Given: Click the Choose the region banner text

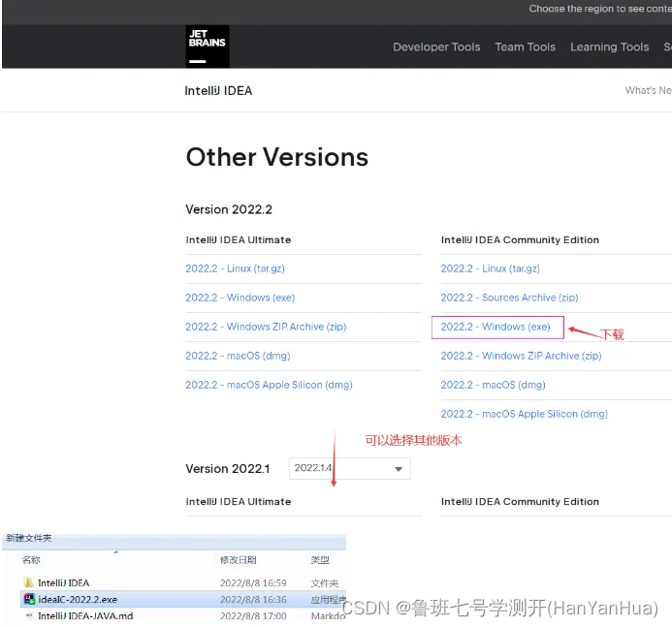Looking at the screenshot, I should tap(600, 9).
